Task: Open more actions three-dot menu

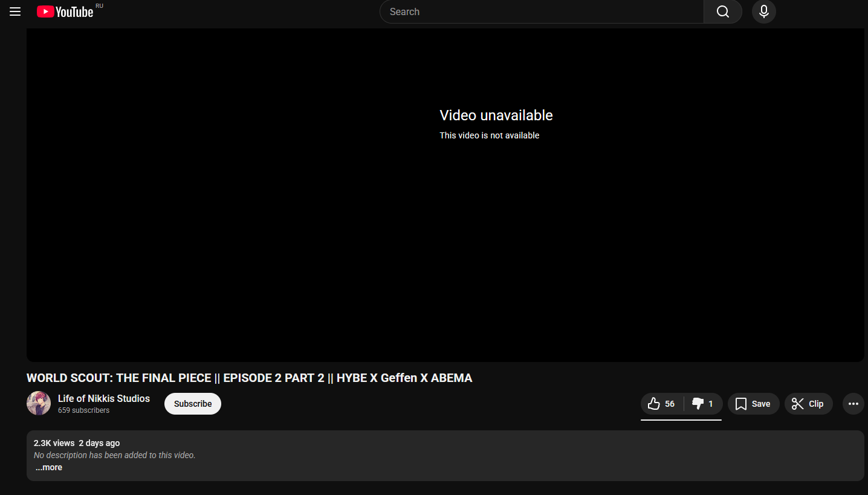Action: (x=853, y=404)
